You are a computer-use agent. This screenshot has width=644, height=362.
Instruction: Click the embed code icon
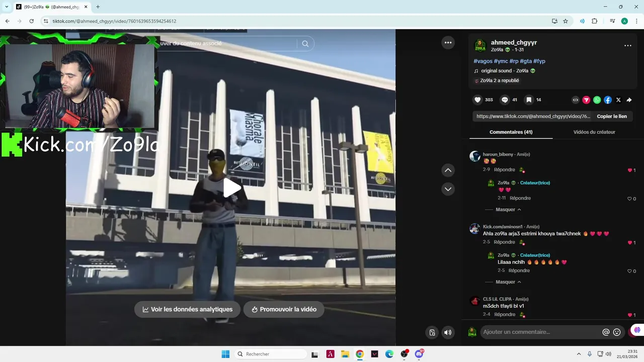(576, 100)
